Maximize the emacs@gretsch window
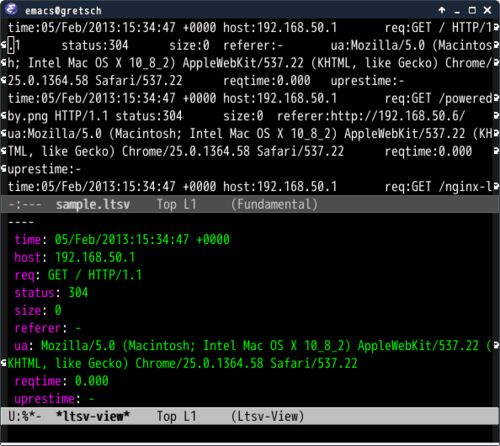This screenshot has width=500, height=446. [472, 10]
